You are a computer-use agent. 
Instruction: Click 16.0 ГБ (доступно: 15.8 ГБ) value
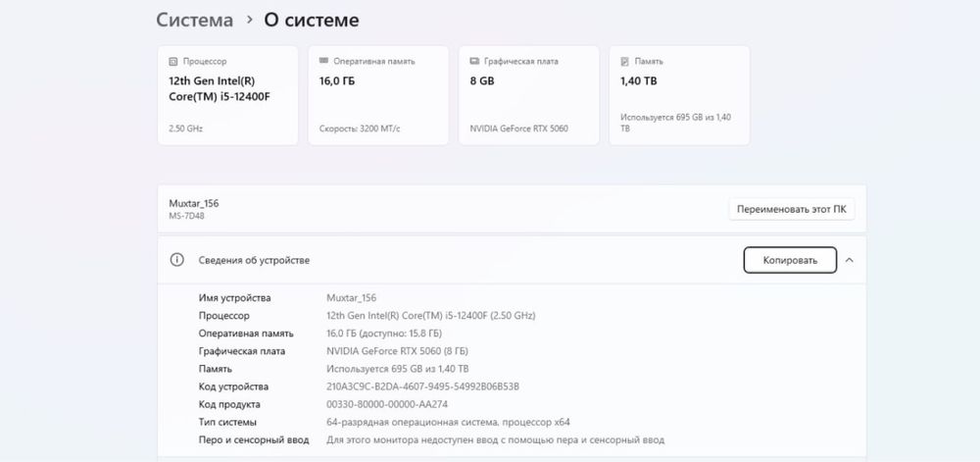(384, 334)
